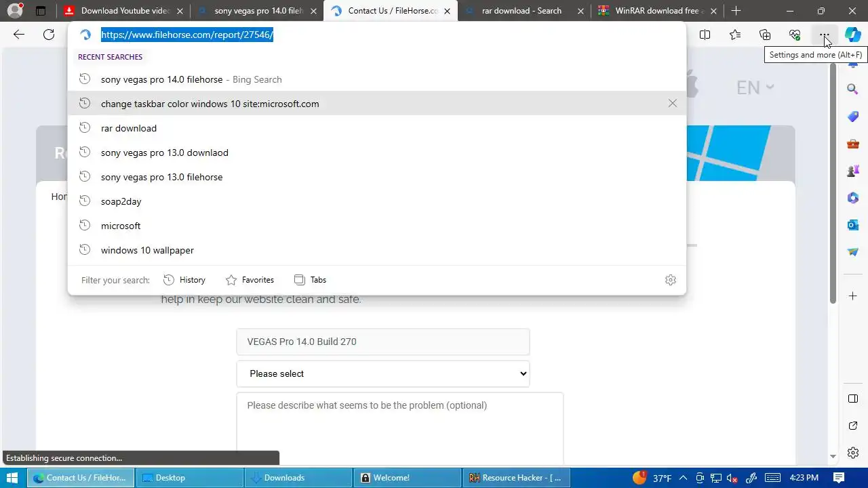The image size is (868, 488).
Task: Filter search by Favorites
Action: click(x=250, y=280)
